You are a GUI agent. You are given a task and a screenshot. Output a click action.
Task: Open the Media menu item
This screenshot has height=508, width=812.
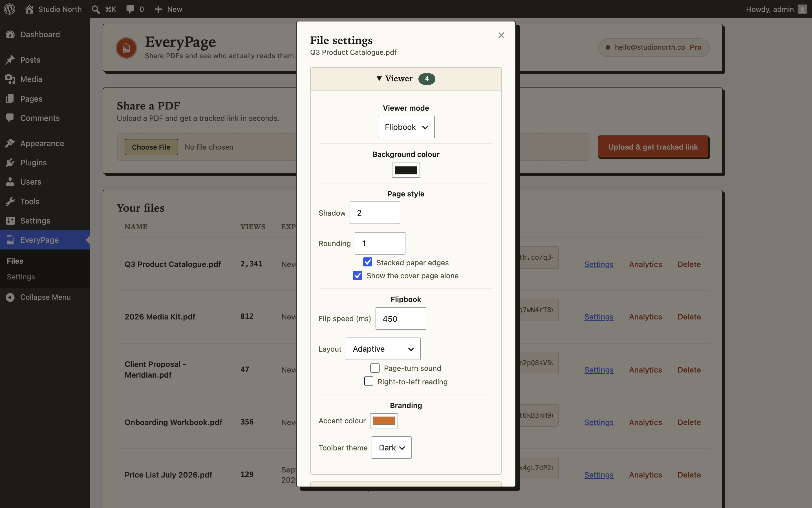[45, 79]
